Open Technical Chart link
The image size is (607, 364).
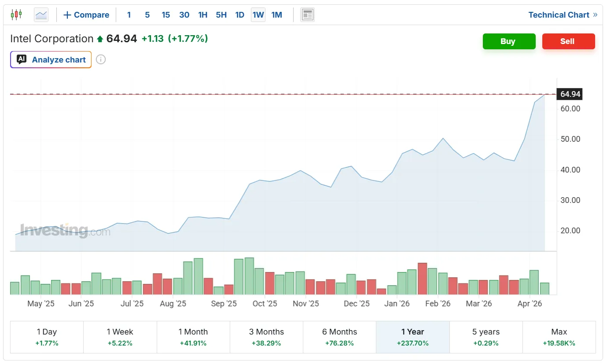click(x=563, y=15)
